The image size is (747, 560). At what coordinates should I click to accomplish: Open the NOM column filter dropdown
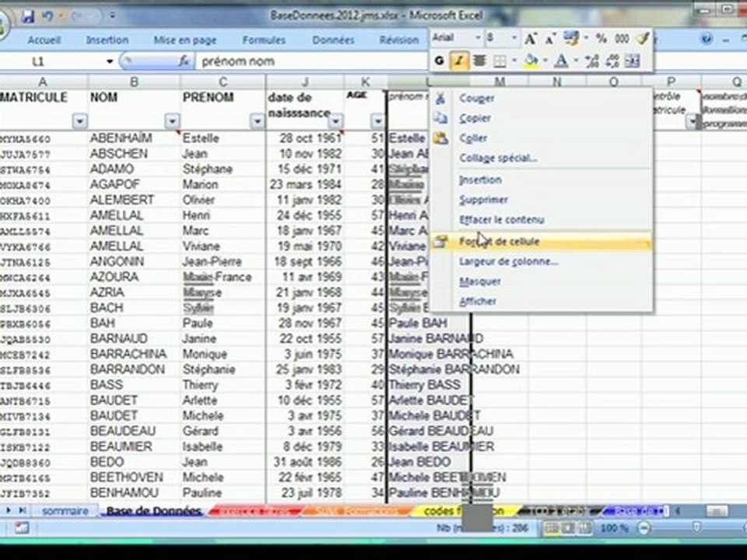point(172,121)
